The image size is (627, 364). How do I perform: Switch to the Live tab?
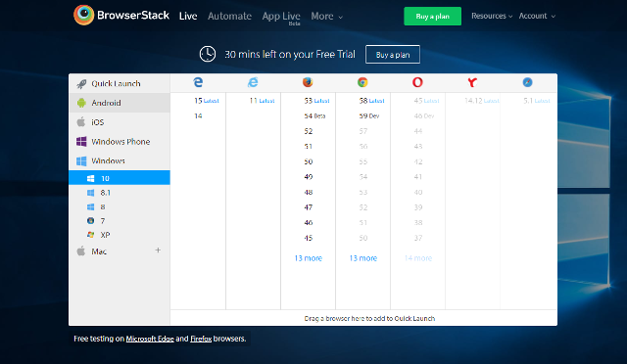point(188,16)
